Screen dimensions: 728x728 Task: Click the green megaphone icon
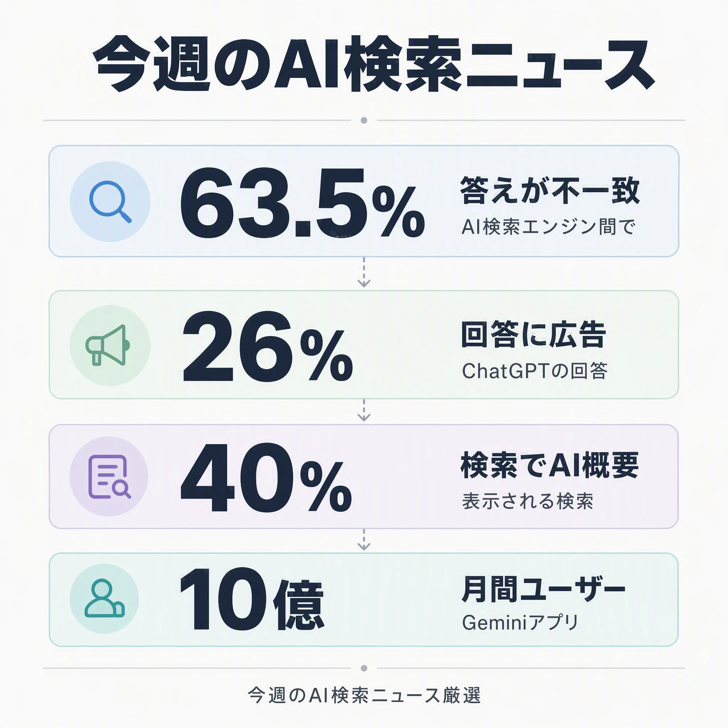coord(108,345)
